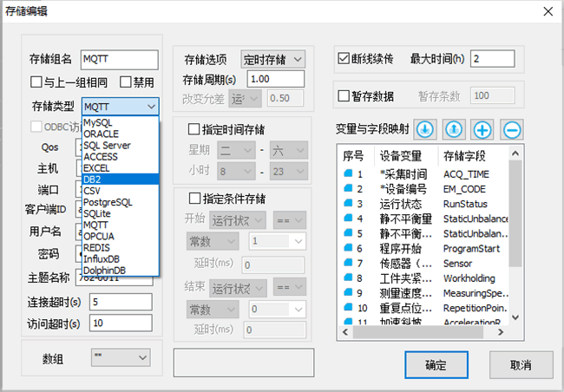Image resolution: width=564 pixels, height=392 pixels.
Task: Open the 数组 dropdown at bottom left
Action: [x=113, y=356]
